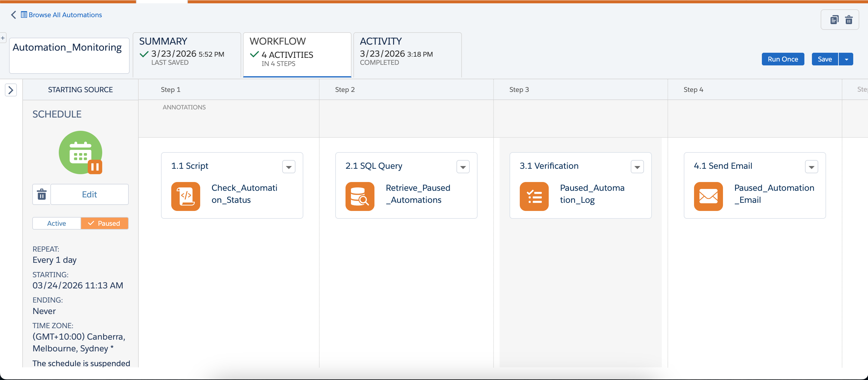The width and height of the screenshot is (868, 380).
Task: Open Check_Automation_Status activity name
Action: pos(244,194)
